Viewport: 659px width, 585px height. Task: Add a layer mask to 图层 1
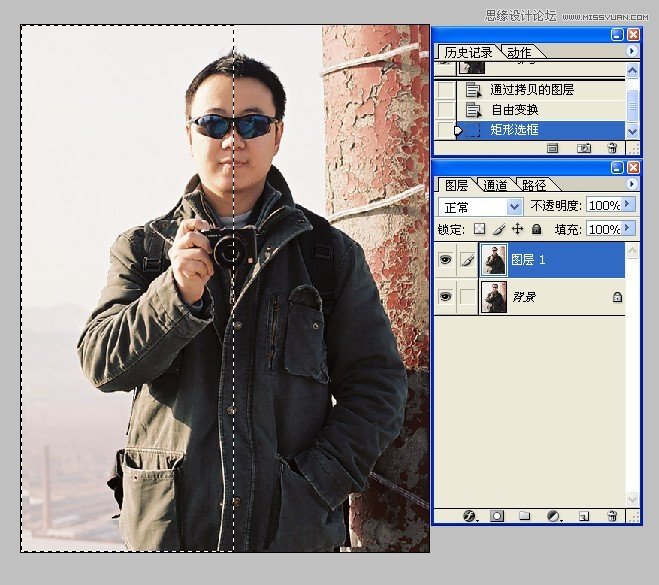coord(497,516)
